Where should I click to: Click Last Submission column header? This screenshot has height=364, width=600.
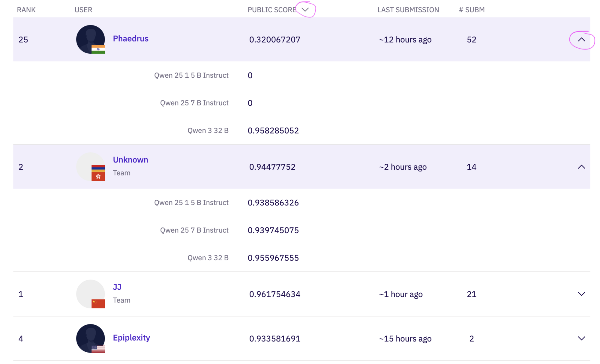click(408, 10)
